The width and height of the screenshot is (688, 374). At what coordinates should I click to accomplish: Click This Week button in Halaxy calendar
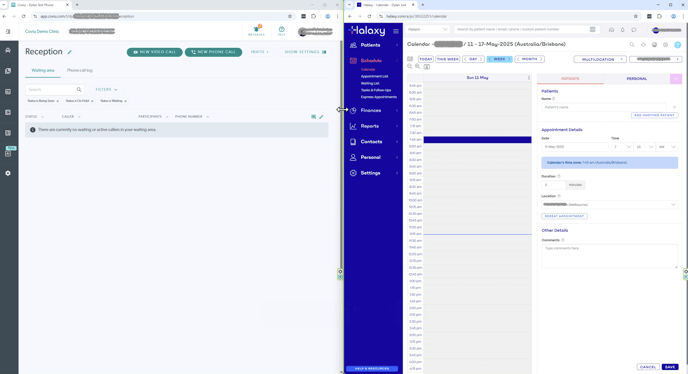pyautogui.click(x=448, y=59)
